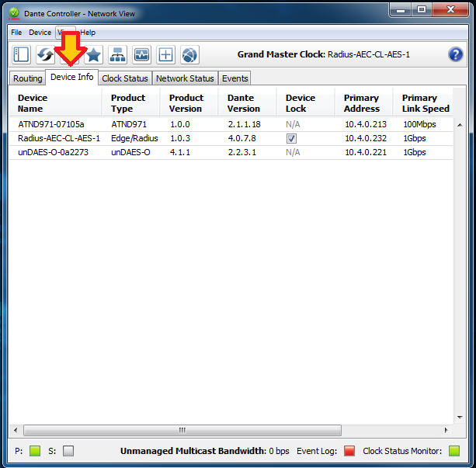The image size is (476, 468).
Task: Go to the Events tab
Action: coord(235,78)
